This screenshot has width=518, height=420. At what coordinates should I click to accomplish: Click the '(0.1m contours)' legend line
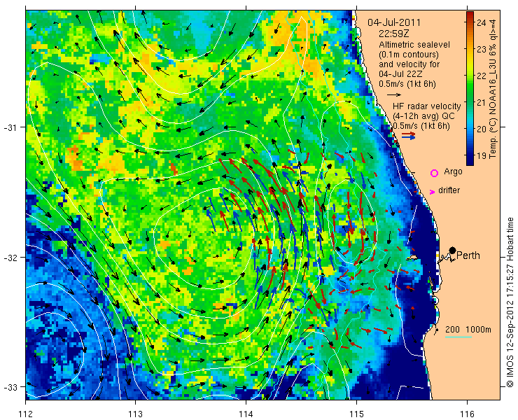[x=409, y=54]
